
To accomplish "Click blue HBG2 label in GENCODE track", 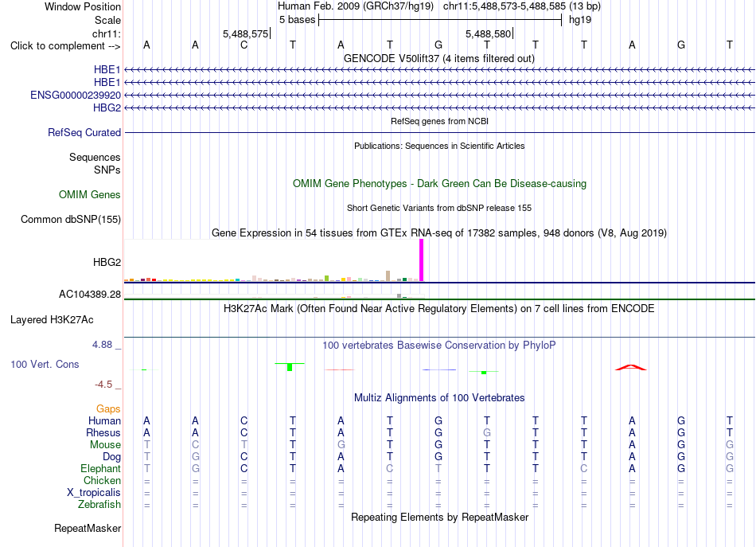I will tap(107, 107).
